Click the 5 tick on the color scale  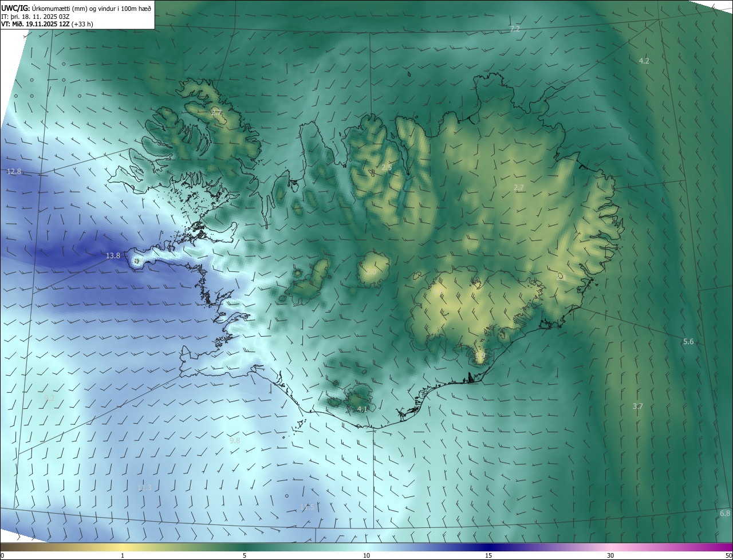tap(245, 555)
